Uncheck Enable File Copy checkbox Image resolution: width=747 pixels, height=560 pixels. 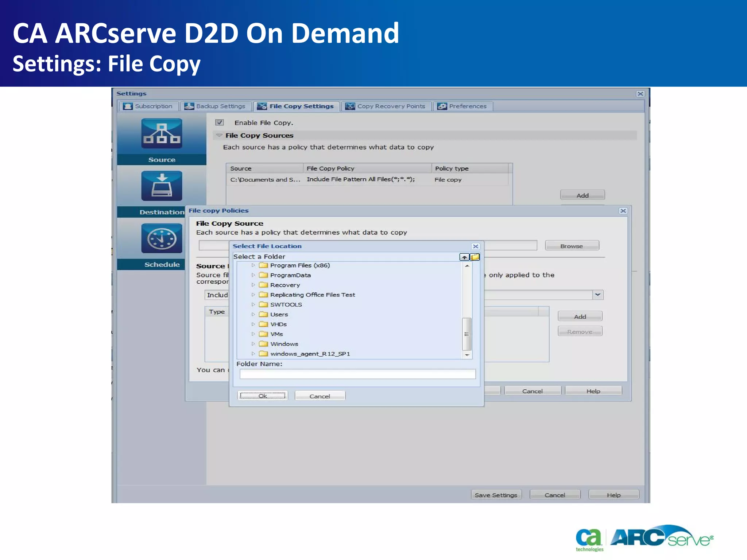[x=219, y=122]
